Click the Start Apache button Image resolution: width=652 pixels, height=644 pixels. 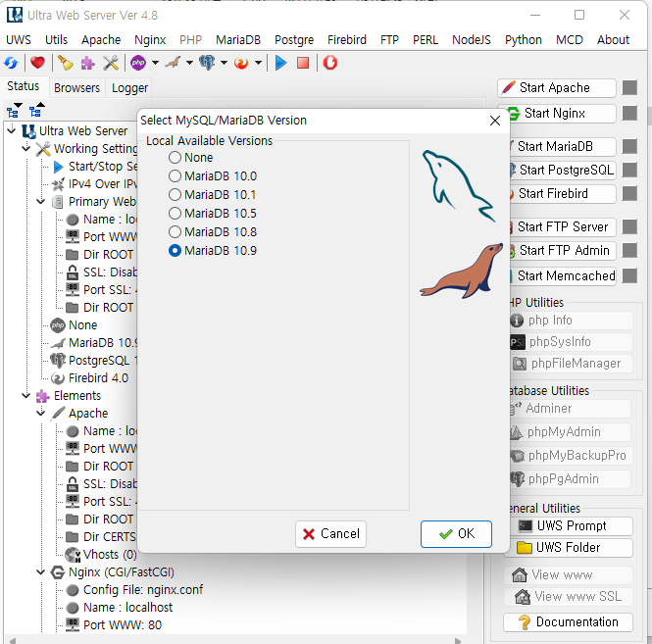click(x=557, y=87)
